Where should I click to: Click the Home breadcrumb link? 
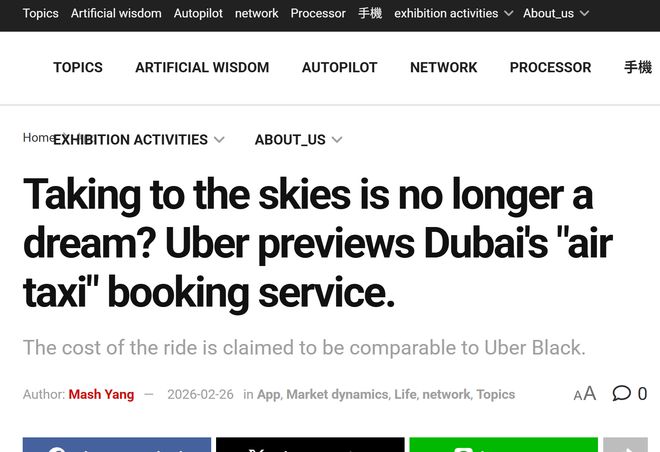(x=37, y=137)
